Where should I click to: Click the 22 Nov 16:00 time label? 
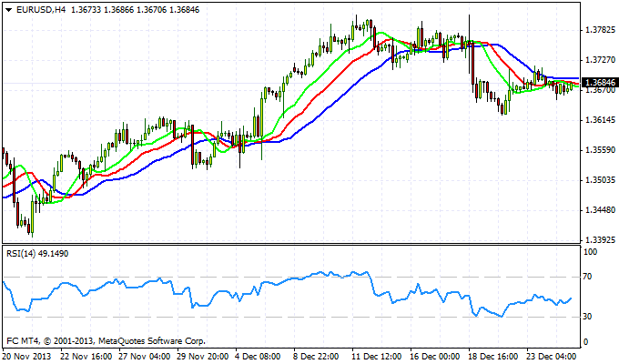coord(86,356)
